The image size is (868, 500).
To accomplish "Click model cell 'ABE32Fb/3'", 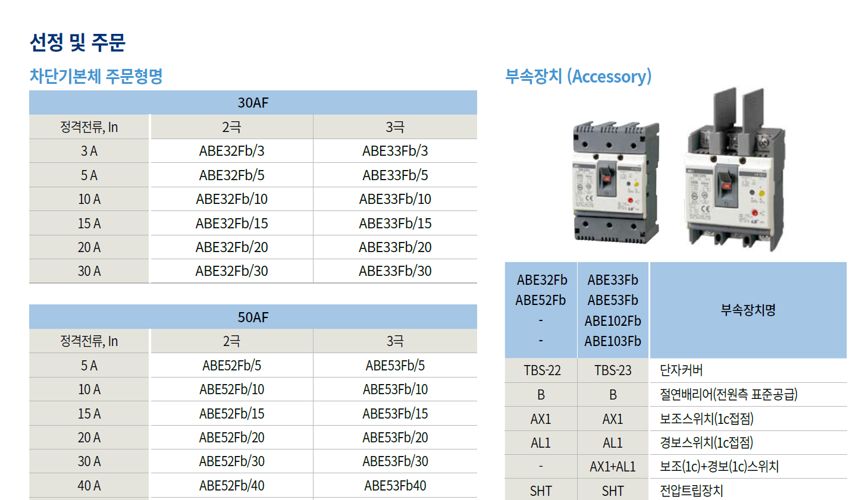I will click(232, 151).
